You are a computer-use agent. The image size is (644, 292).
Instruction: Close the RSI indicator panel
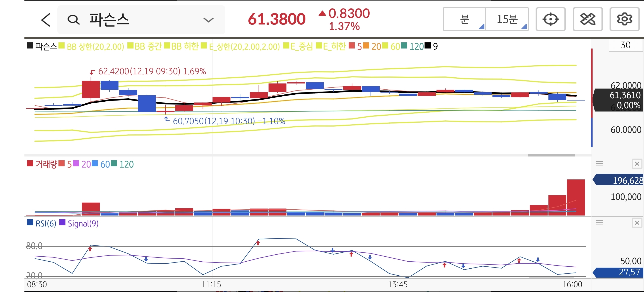637,223
